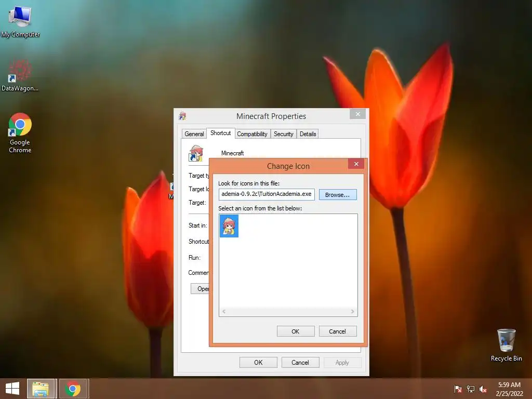Screen dimensions: 532x399
Task: Click the Start in label in Minecraft Properties
Action: point(198,225)
